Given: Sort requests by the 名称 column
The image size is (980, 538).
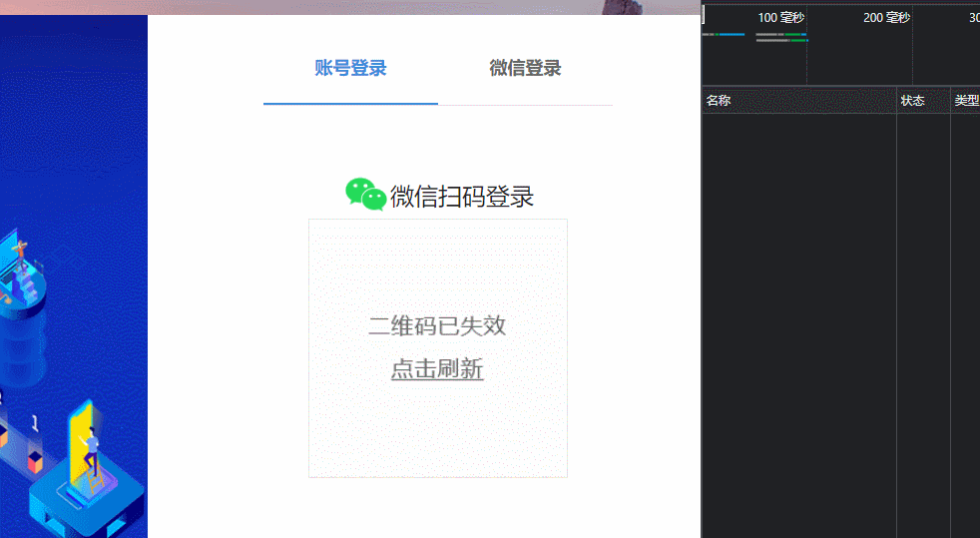Looking at the screenshot, I should click(719, 101).
